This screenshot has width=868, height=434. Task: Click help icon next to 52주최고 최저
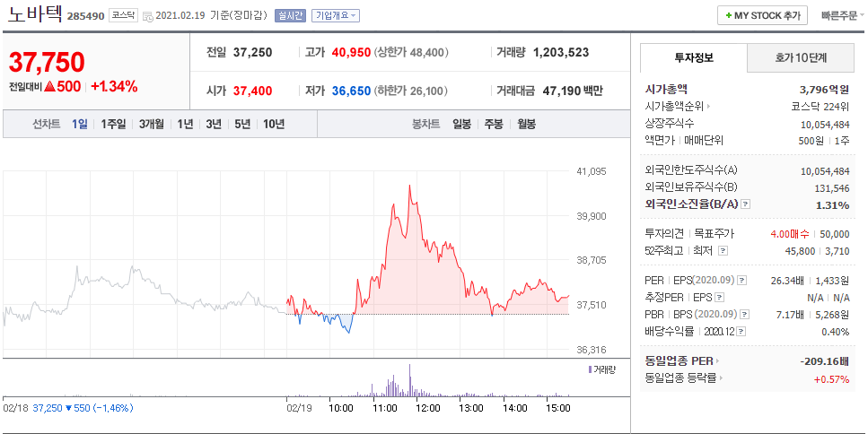click(x=723, y=251)
